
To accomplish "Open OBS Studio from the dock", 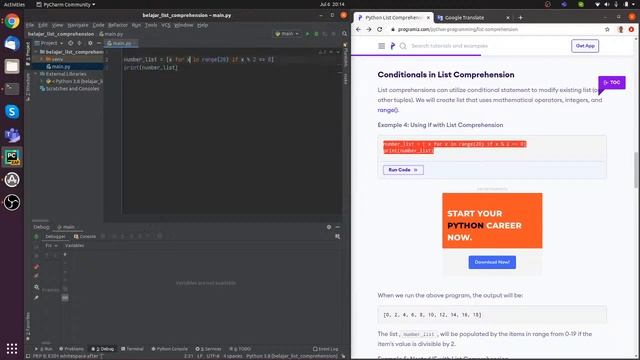I will click(x=12, y=202).
